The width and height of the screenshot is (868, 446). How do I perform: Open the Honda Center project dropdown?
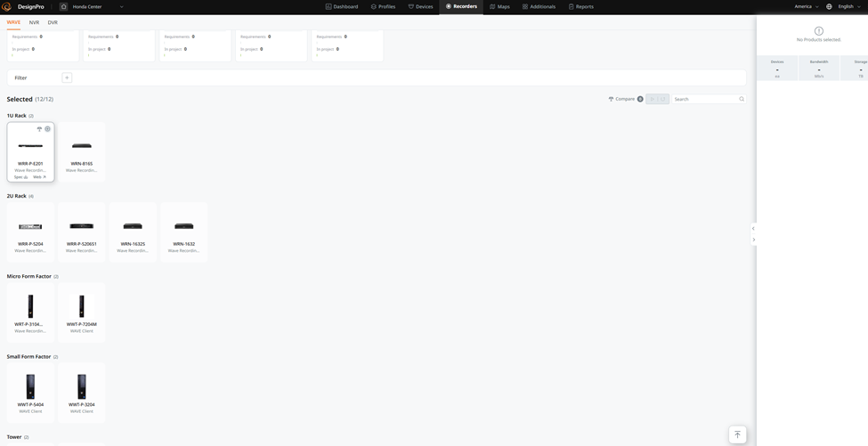pos(122,6)
